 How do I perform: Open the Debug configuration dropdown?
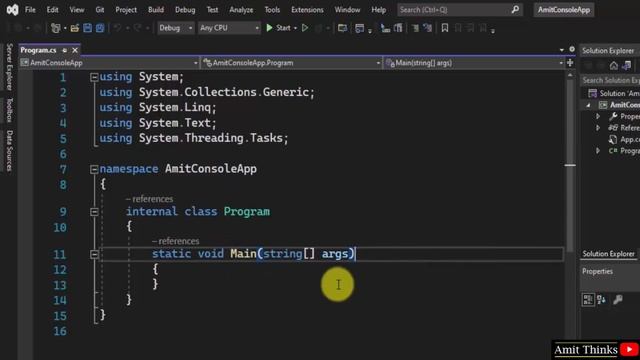click(176, 28)
